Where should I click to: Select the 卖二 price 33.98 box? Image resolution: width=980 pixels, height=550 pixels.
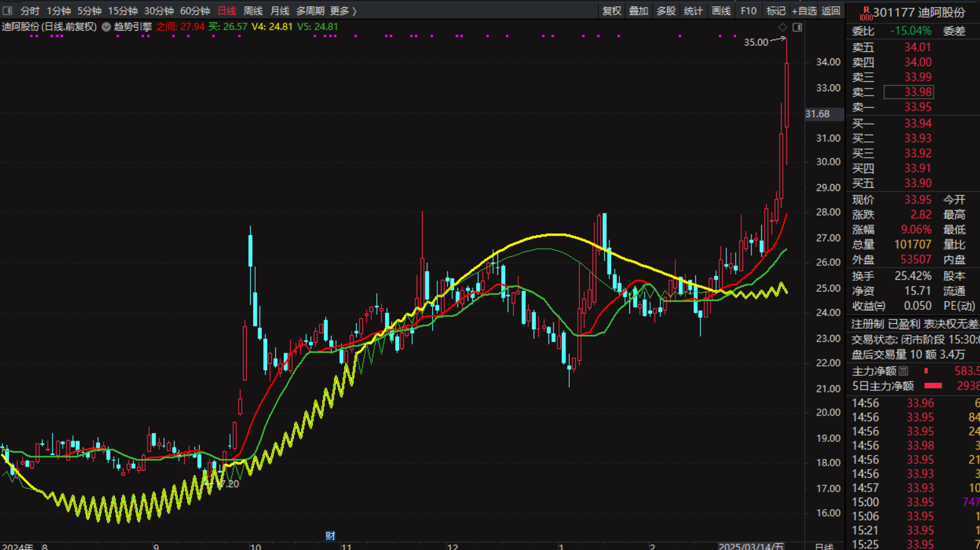tap(908, 92)
